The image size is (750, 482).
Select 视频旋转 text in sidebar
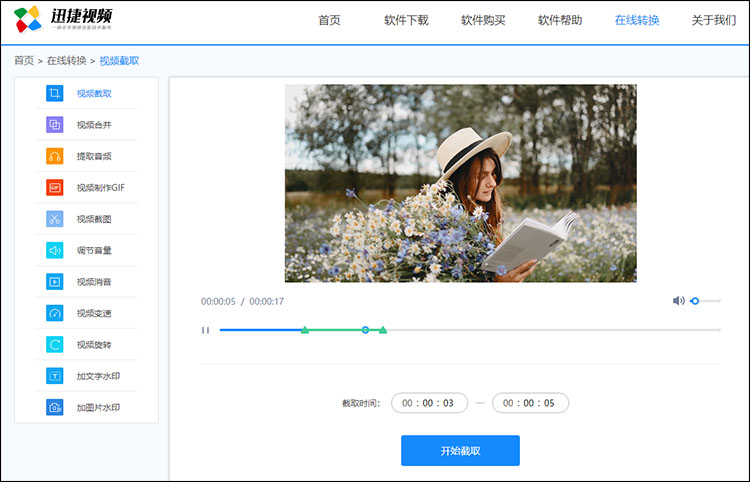(94, 344)
